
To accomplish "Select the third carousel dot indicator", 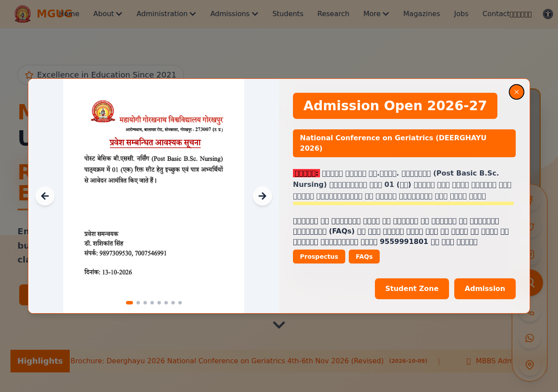I will (x=145, y=303).
